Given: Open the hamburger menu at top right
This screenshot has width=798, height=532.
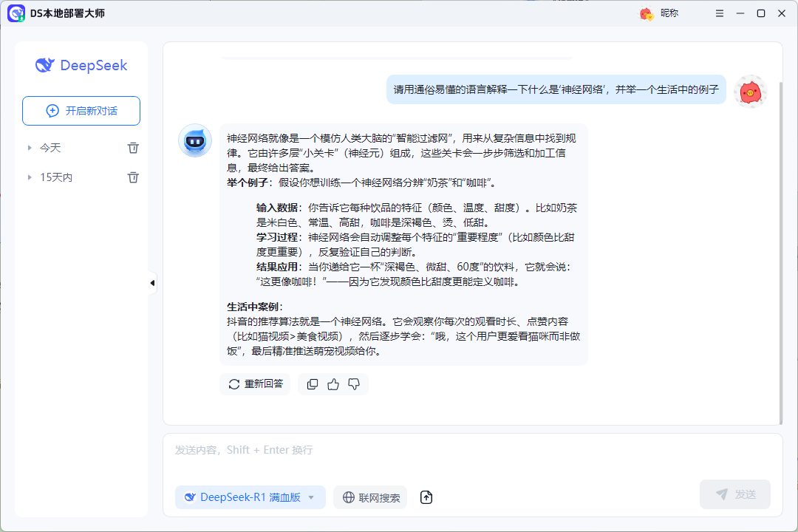Looking at the screenshot, I should click(719, 13).
